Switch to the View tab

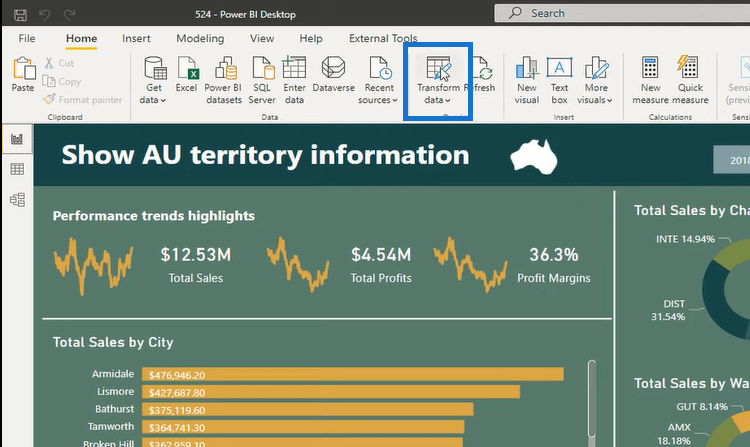coord(262,38)
